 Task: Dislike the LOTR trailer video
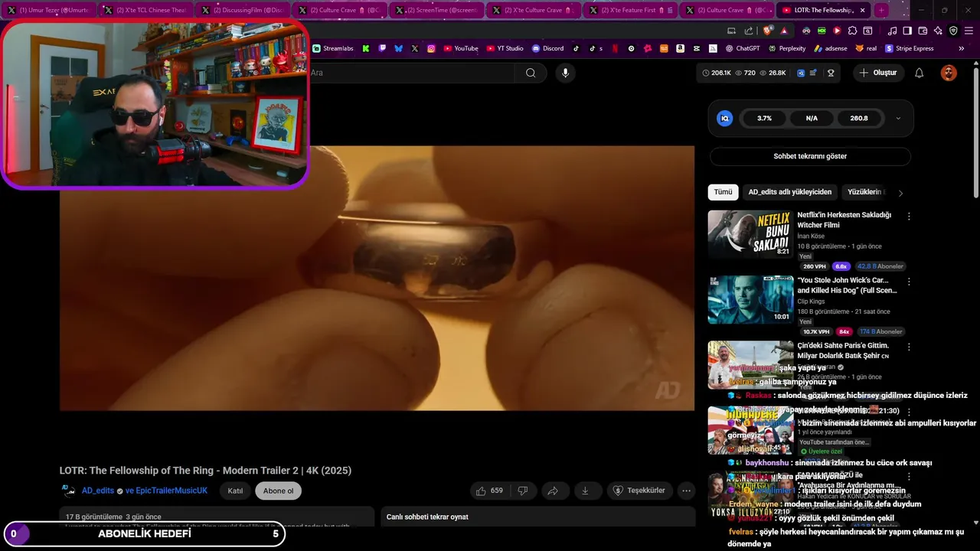(523, 491)
